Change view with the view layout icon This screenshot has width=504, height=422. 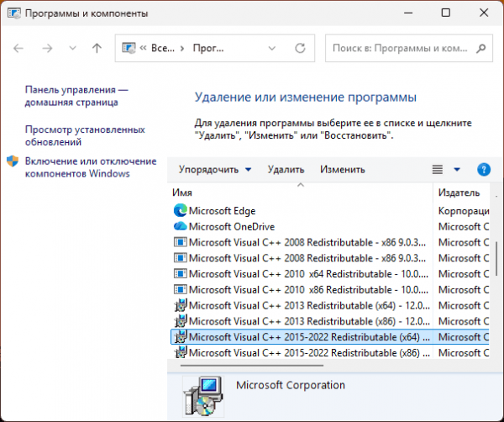438,170
